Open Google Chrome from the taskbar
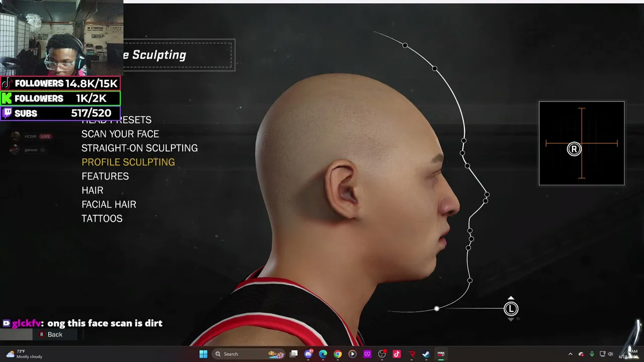 coord(338,354)
